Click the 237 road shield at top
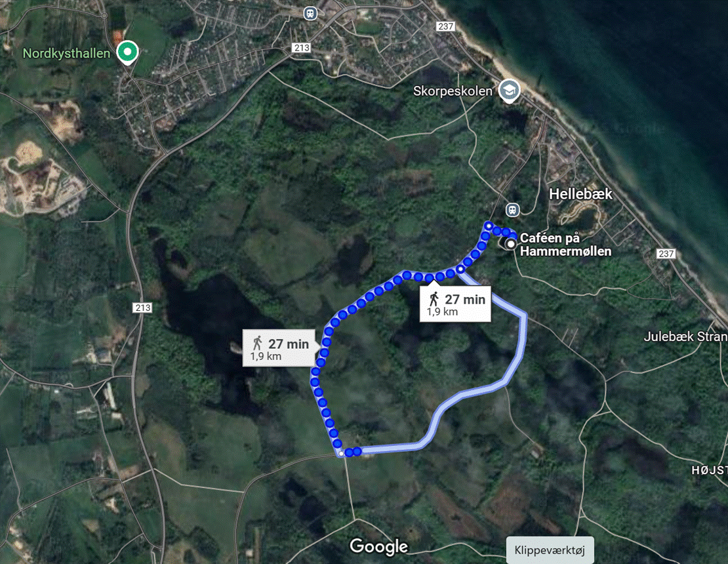Screen dimensions: 728x564 point(445,26)
